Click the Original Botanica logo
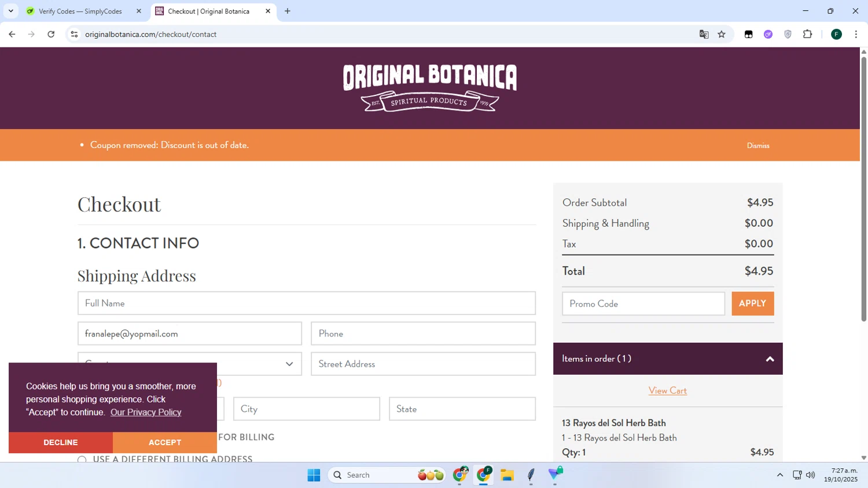868x488 pixels. pyautogui.click(x=429, y=88)
